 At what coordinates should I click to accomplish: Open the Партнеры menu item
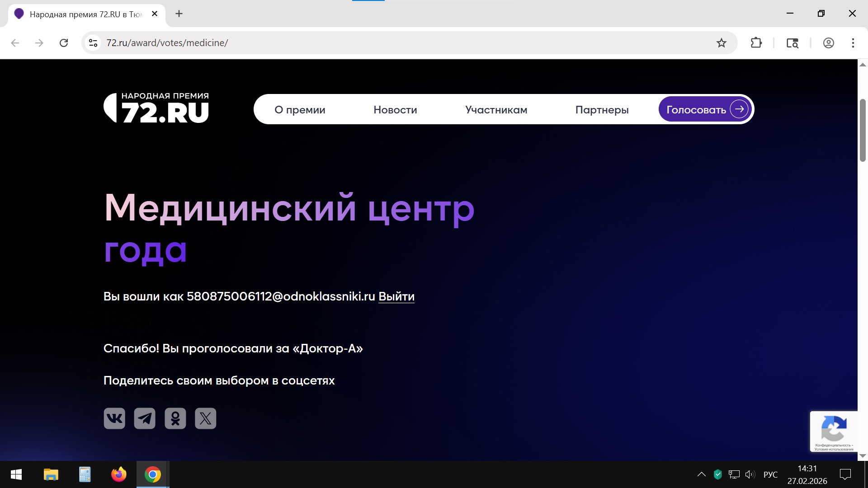click(602, 110)
